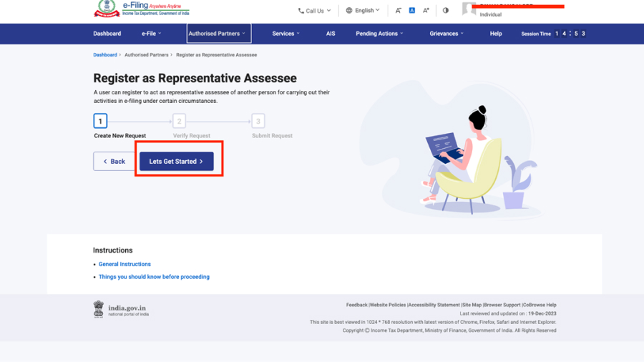Viewport: 644px width, 362px height.
Task: Expand the Authorised Partners menu
Action: pyautogui.click(x=219, y=34)
